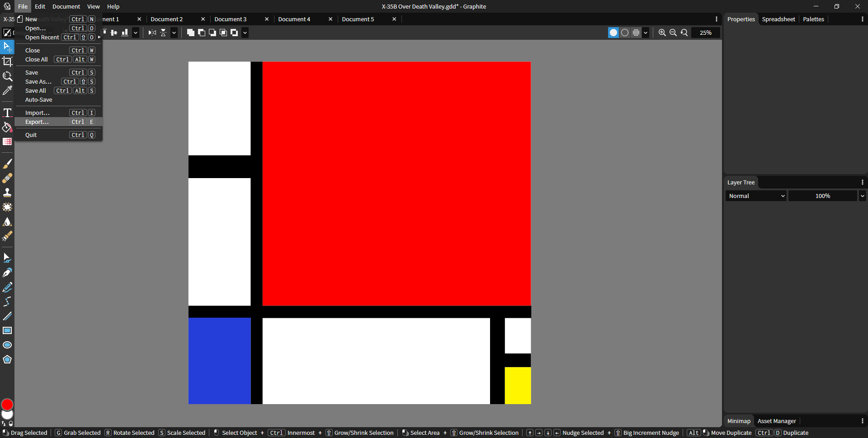Screen dimensions: 868x438
Task: Switch to the Document 3 tab
Action: click(x=231, y=19)
